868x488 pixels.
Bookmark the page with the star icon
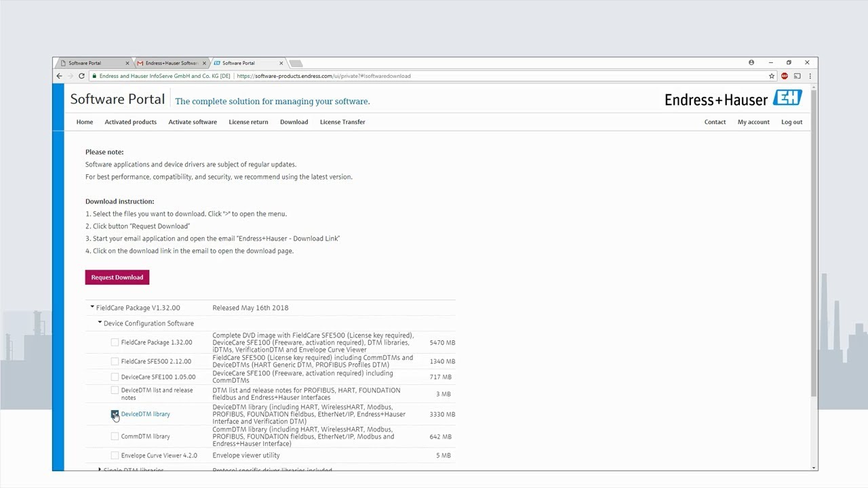(x=772, y=76)
